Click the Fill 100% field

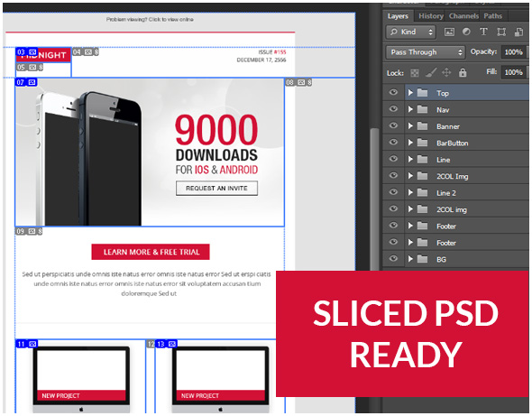click(513, 72)
